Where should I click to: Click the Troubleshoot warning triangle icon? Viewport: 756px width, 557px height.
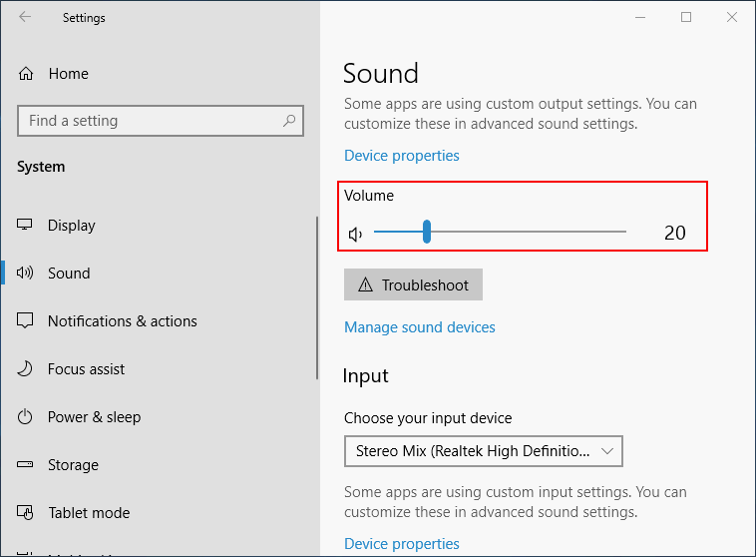coord(365,284)
